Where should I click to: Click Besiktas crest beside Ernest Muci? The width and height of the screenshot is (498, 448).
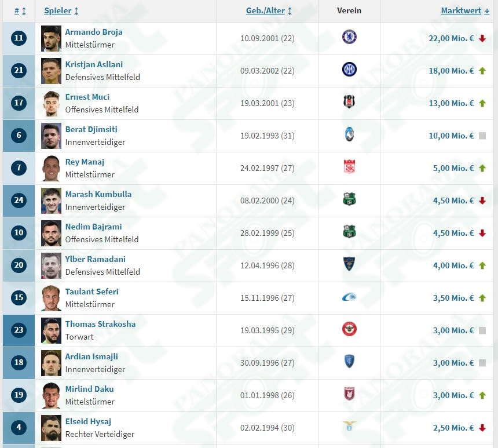tap(349, 102)
